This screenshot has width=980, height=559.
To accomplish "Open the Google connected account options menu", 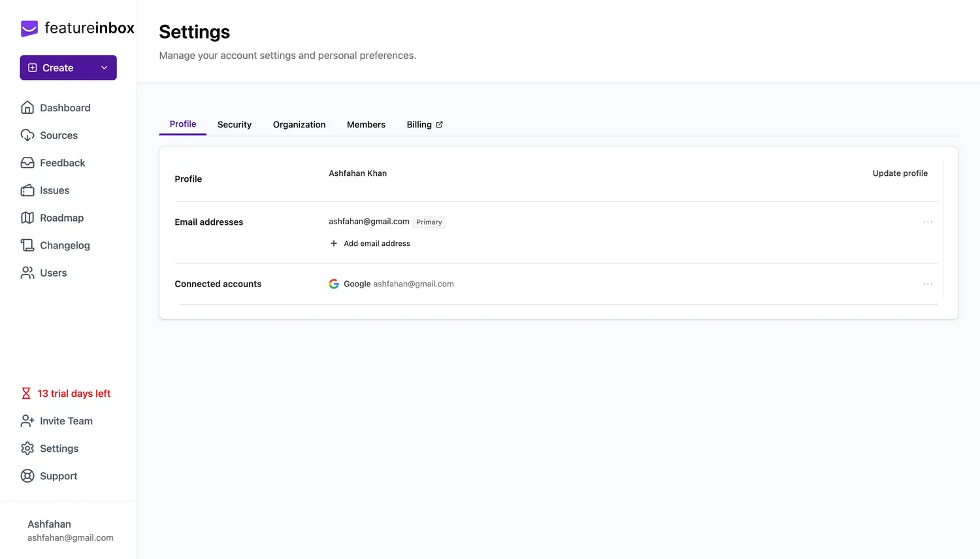I will [x=927, y=284].
